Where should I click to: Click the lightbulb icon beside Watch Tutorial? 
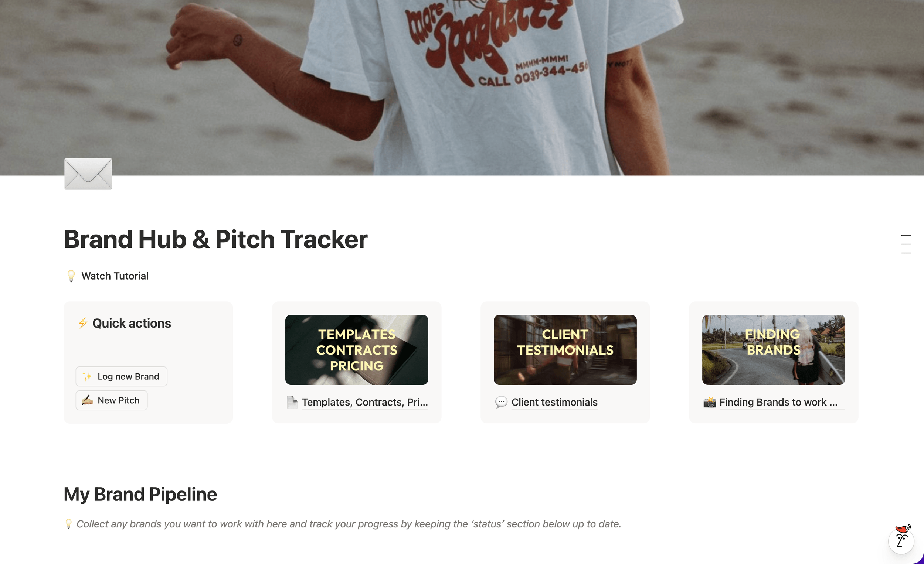(71, 276)
